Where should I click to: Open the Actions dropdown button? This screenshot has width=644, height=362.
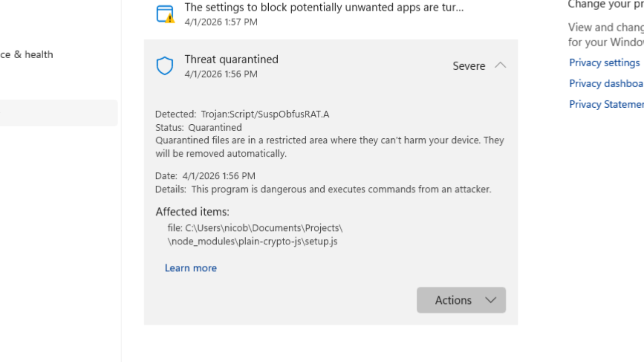(461, 300)
